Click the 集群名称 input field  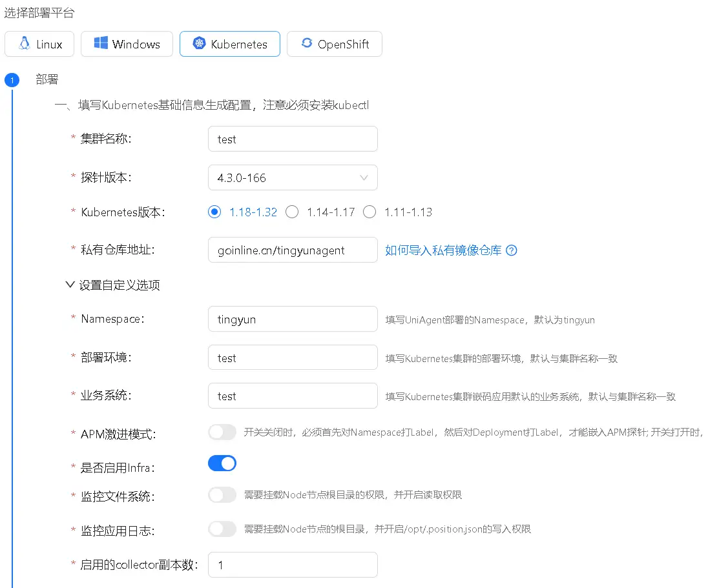292,138
